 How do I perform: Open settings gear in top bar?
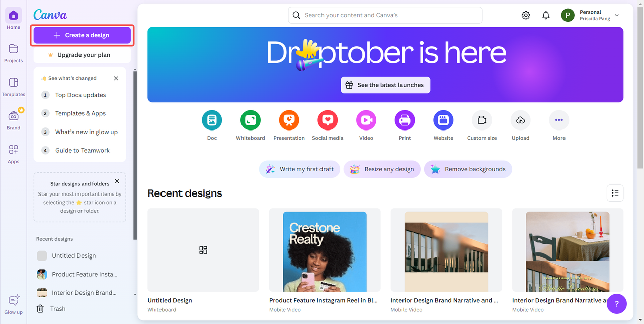(526, 15)
